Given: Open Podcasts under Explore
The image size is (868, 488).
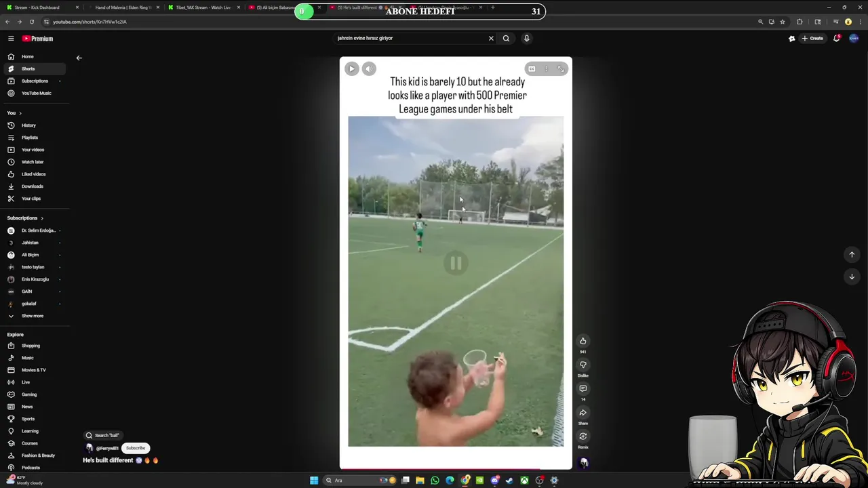Looking at the screenshot, I should coord(35,468).
